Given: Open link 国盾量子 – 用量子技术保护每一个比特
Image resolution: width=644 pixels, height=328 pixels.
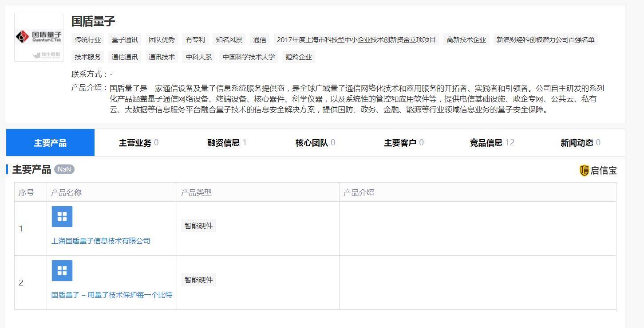Looking at the screenshot, I should click(x=112, y=295).
